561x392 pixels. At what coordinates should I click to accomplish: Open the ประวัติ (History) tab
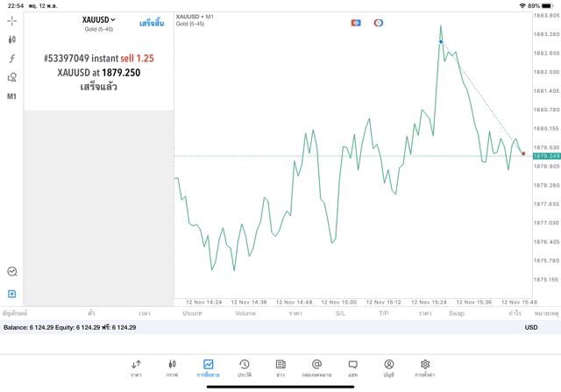click(244, 367)
